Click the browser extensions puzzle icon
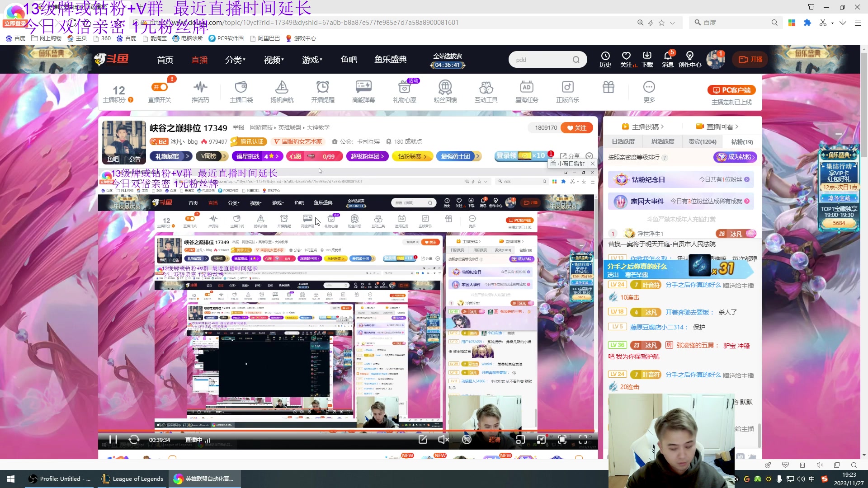This screenshot has width=868, height=488. (807, 23)
